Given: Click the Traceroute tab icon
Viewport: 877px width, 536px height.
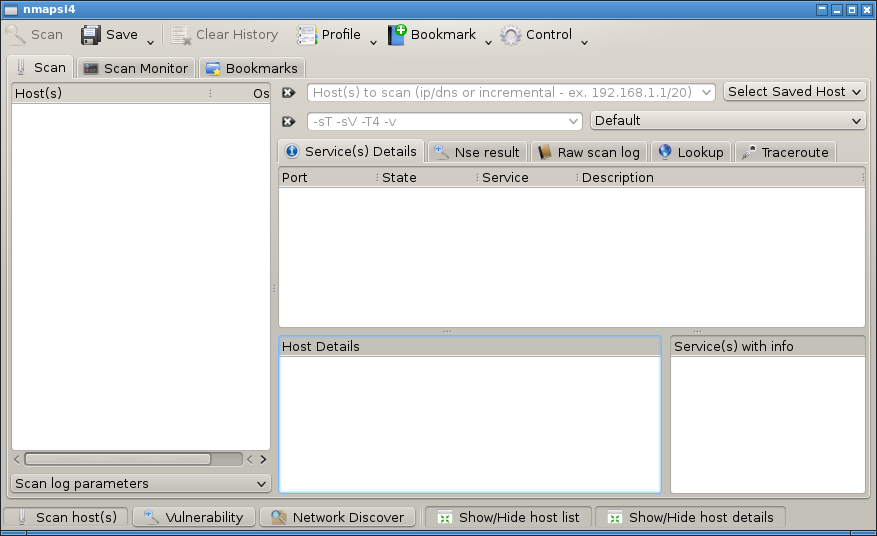Looking at the screenshot, I should [749, 152].
